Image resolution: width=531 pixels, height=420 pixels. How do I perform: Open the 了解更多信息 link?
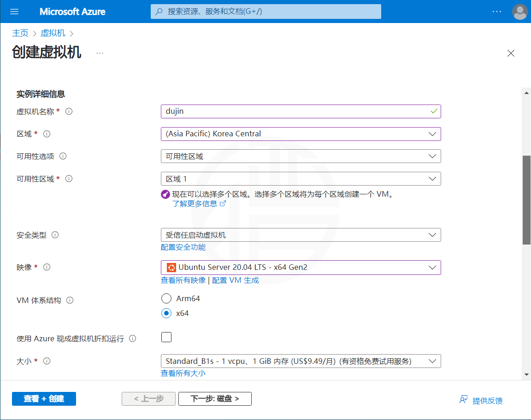tap(195, 204)
